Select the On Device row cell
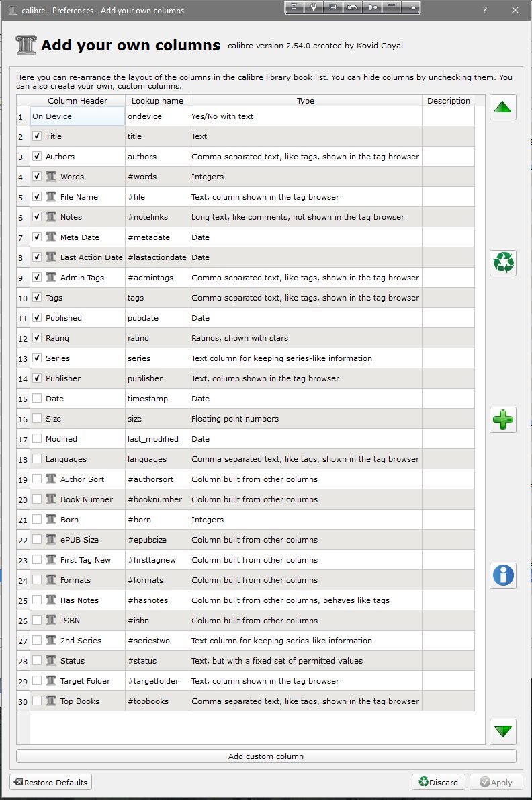This screenshot has height=800, width=532. click(x=77, y=116)
